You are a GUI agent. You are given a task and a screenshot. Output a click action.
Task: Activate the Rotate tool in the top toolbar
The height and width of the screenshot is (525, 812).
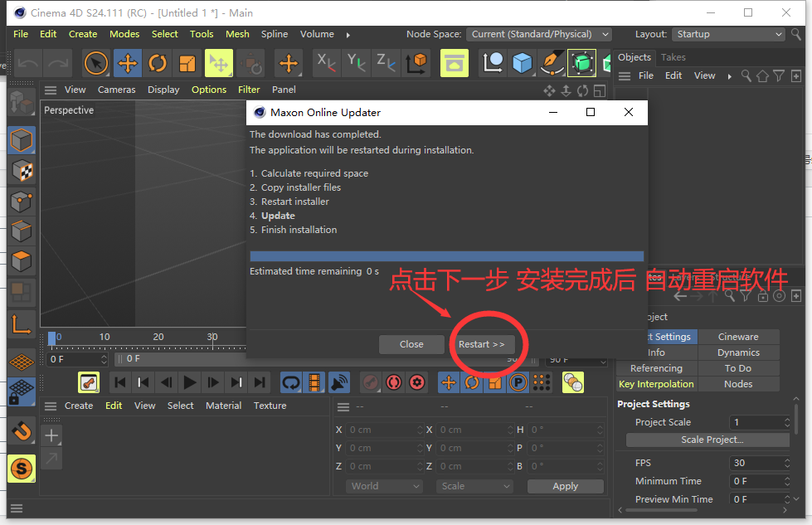pyautogui.click(x=158, y=64)
